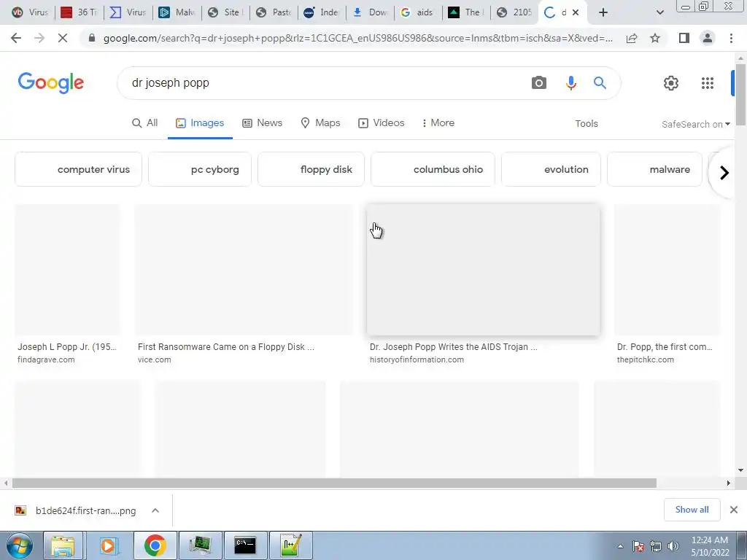This screenshot has height=560, width=747.
Task: Click the network tray icon
Action: coord(656,546)
